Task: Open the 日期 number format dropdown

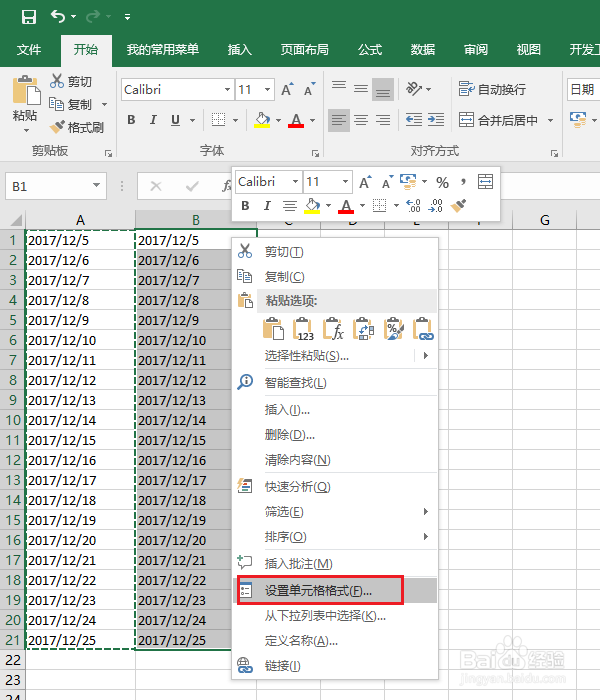Action: pos(583,90)
